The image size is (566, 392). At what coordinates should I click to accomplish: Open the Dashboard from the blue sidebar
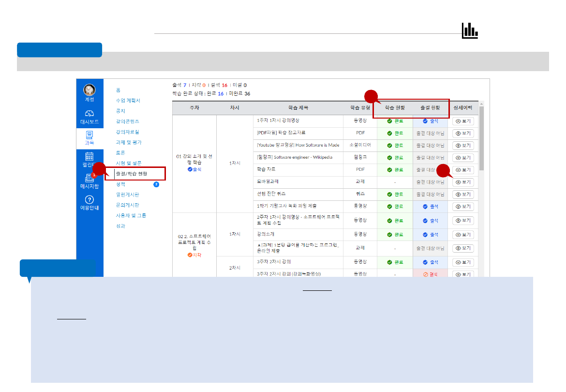pyautogui.click(x=89, y=112)
